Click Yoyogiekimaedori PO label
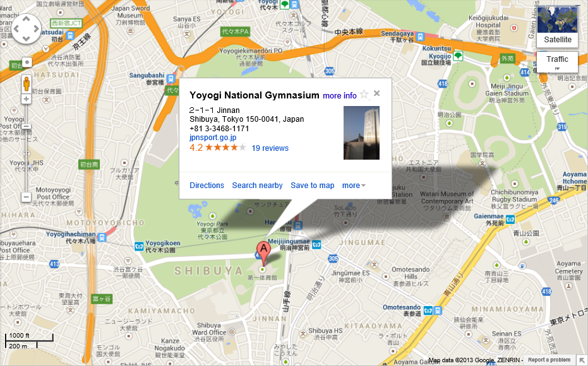 coord(251,57)
